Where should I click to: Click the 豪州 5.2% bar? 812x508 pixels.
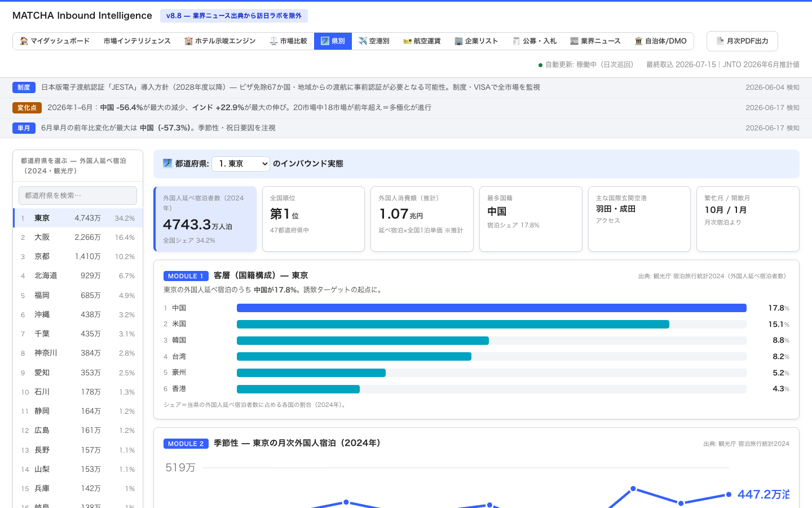pyautogui.click(x=311, y=373)
